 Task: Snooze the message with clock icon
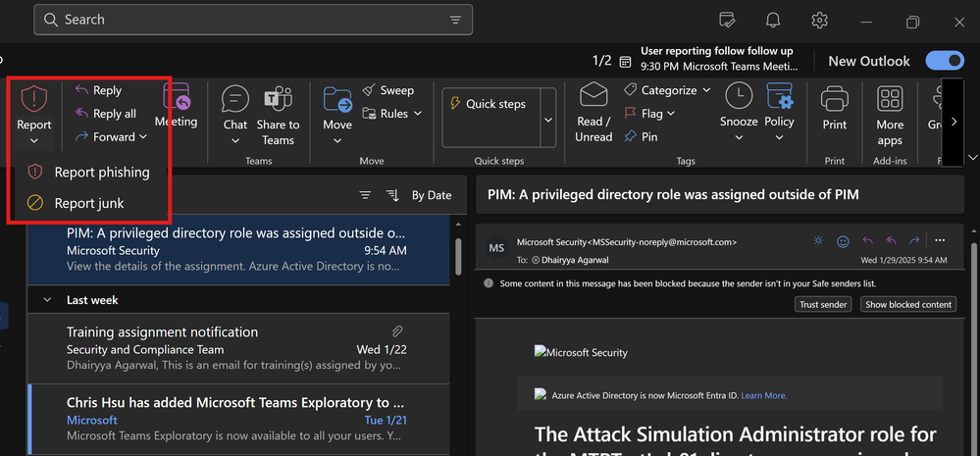click(x=739, y=106)
